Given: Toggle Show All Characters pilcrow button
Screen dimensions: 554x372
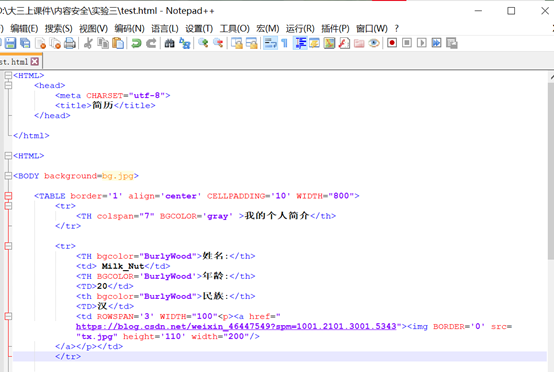Looking at the screenshot, I should click(284, 43).
